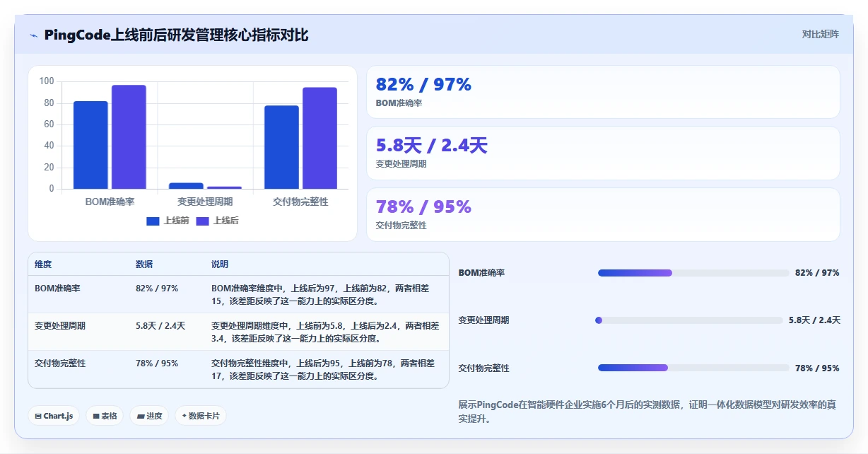This screenshot has width=868, height=454.
Task: Click the PingCode上线前后研发管理核心指标对比 title
Action: point(176,35)
